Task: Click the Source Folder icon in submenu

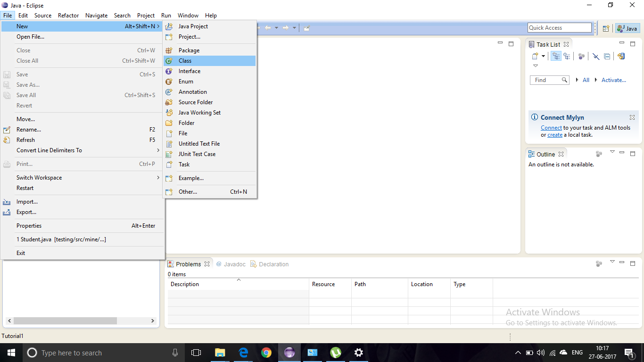Action: point(169,102)
